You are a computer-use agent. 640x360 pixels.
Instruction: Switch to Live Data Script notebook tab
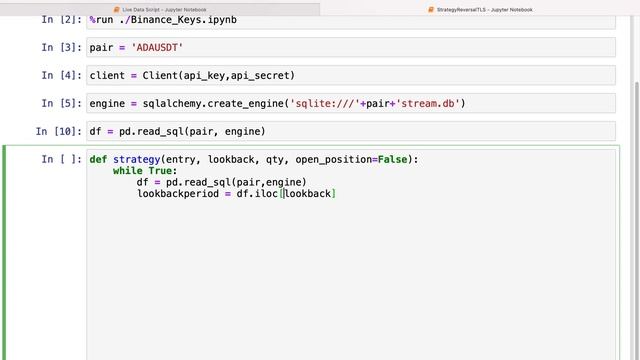tap(160, 9)
